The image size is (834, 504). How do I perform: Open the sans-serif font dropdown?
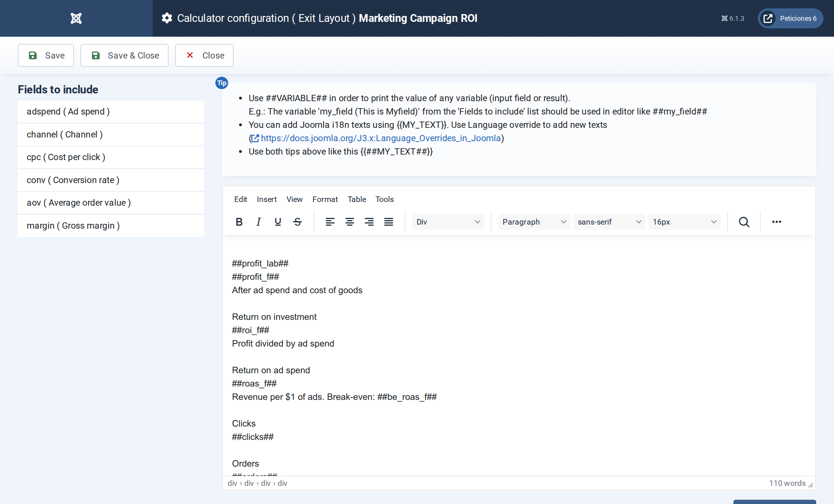[609, 222]
